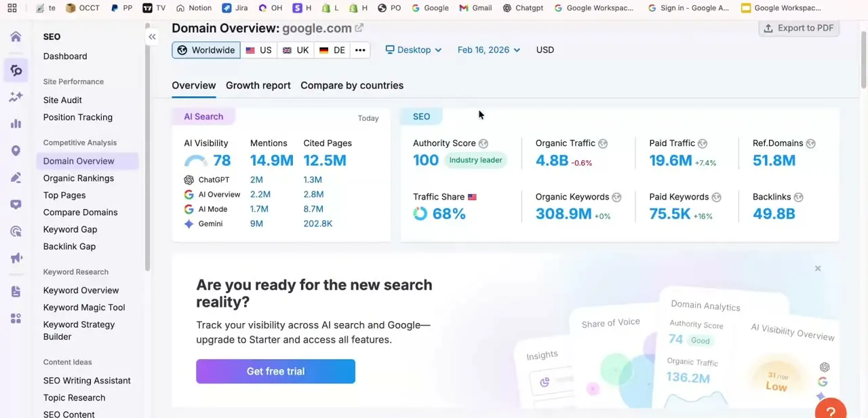Click ChatGPT mentions value 2M
Image resolution: width=868 pixels, height=418 pixels.
coord(256,180)
